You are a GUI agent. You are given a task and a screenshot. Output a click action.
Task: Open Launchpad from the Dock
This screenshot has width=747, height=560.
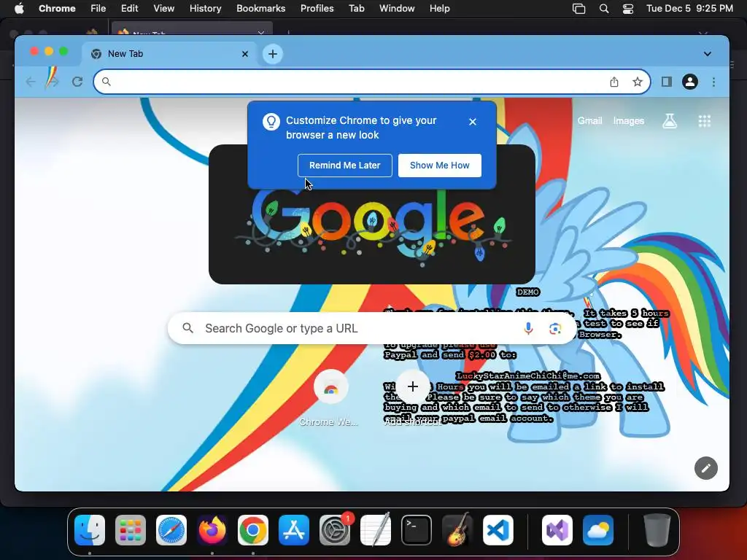pyautogui.click(x=131, y=530)
